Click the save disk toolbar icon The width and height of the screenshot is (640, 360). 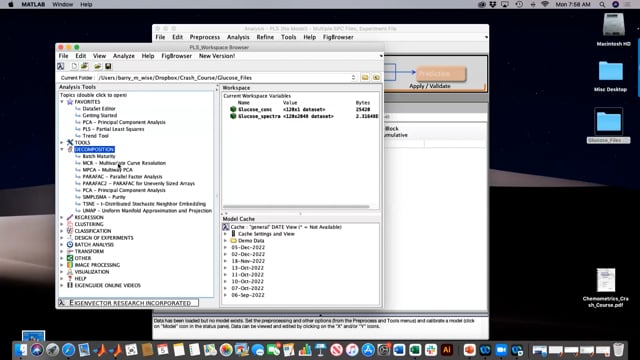coord(108,66)
